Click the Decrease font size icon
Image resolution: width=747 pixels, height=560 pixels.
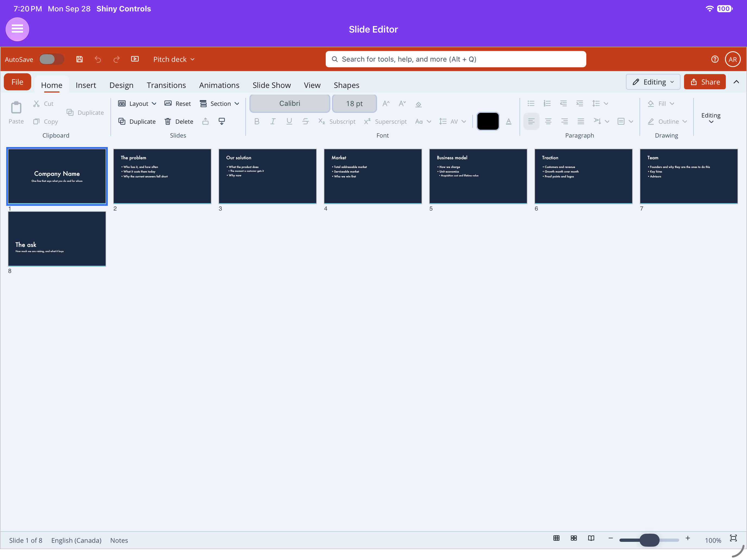[x=402, y=103]
